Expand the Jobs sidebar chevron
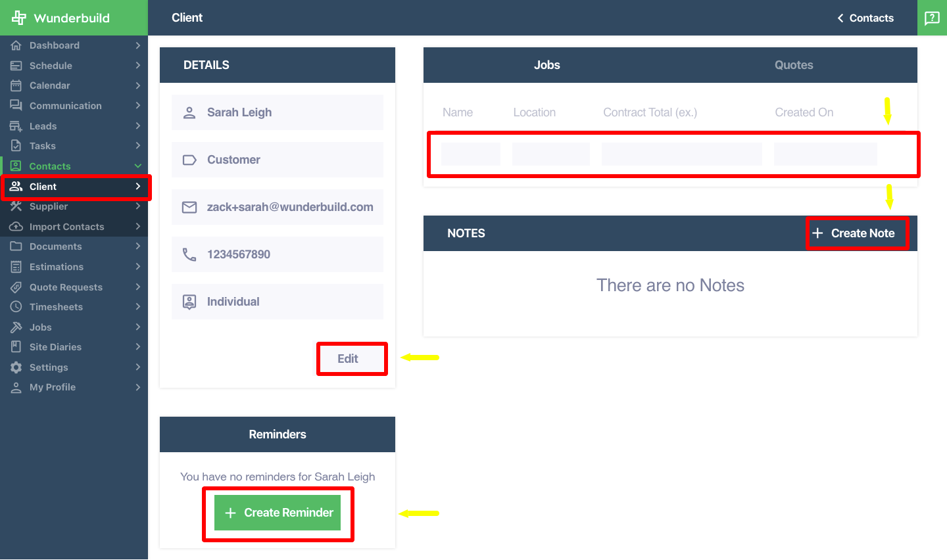This screenshot has height=560, width=947. tap(138, 327)
